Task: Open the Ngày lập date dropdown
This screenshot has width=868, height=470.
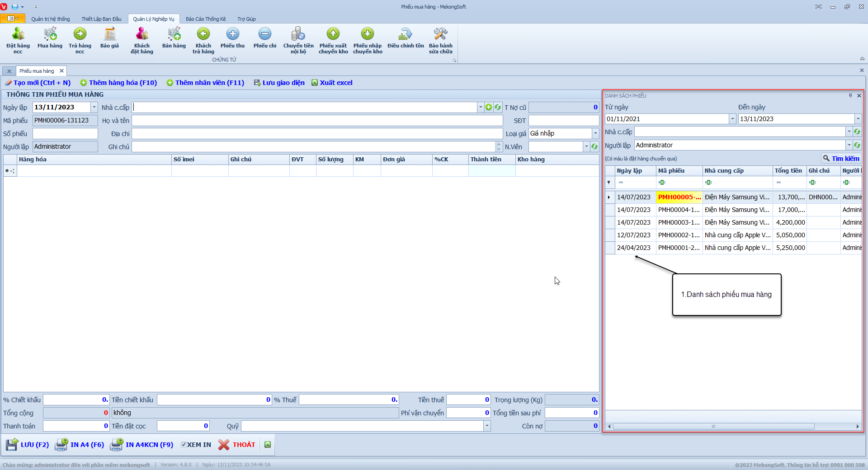Action: click(x=94, y=107)
